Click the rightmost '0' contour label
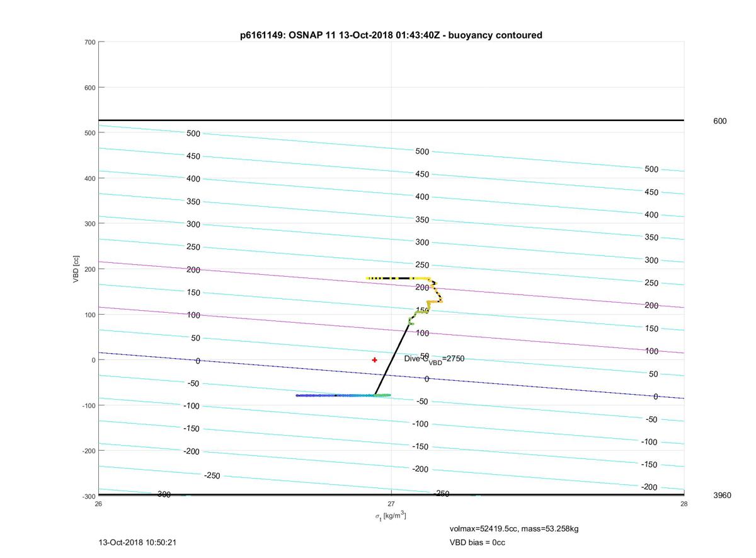 pos(656,397)
